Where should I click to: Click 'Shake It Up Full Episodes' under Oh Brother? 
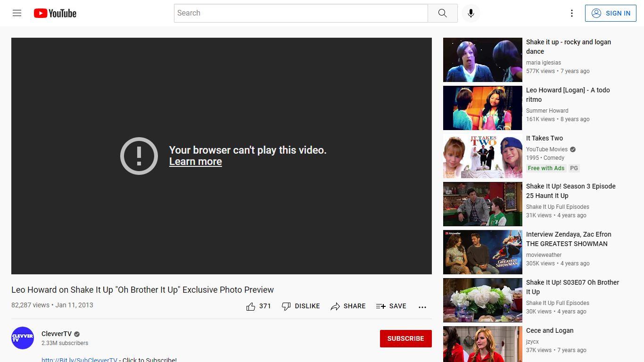pos(558,303)
